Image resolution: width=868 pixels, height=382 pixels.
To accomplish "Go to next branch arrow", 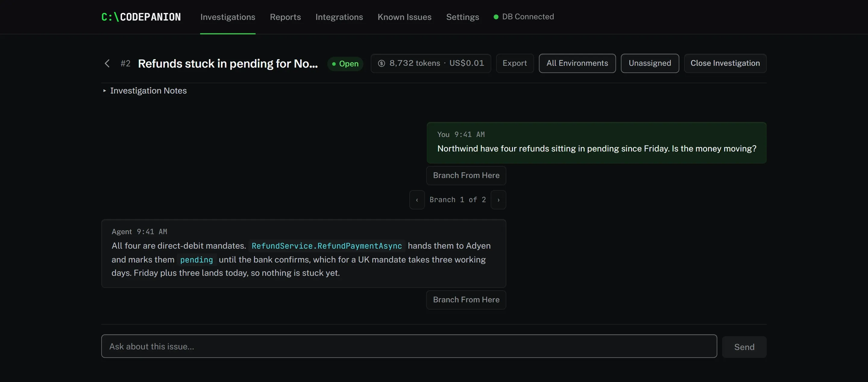I will pos(498,200).
